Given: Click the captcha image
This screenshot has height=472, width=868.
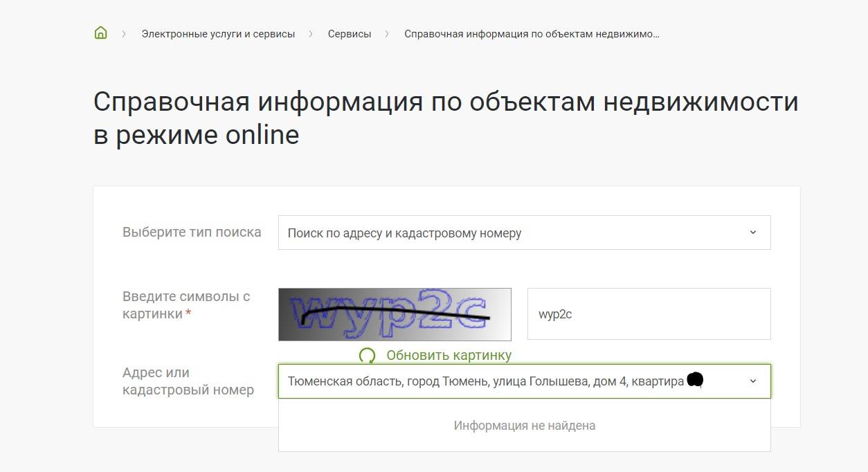Looking at the screenshot, I should [395, 314].
